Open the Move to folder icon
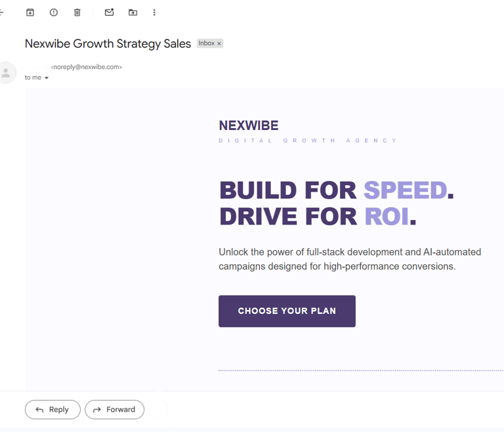 (133, 12)
